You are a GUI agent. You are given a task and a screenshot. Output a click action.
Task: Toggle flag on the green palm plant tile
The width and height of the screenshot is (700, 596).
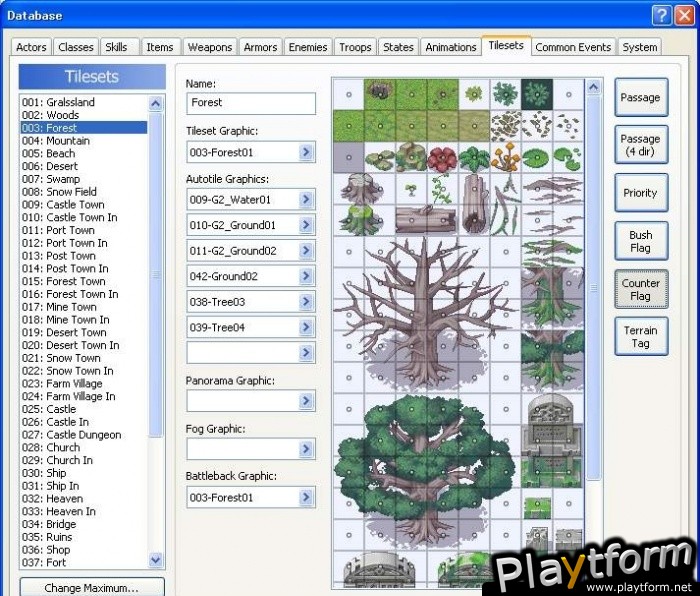474,158
